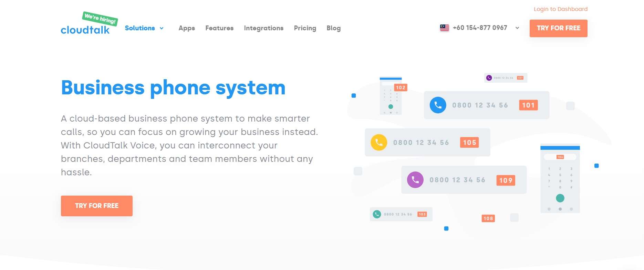This screenshot has width=644, height=270.
Task: Click the blue phone call icon
Action: click(438, 105)
